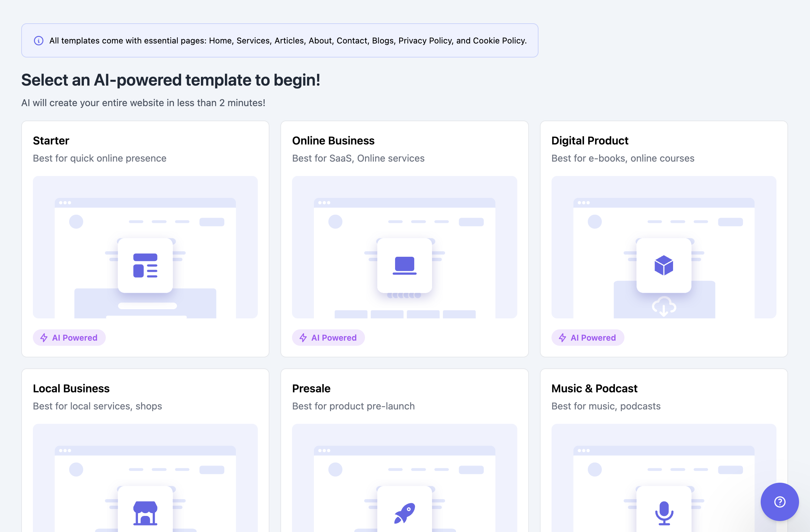The width and height of the screenshot is (810, 532).
Task: Click the Starter template layout icon
Action: point(145,265)
